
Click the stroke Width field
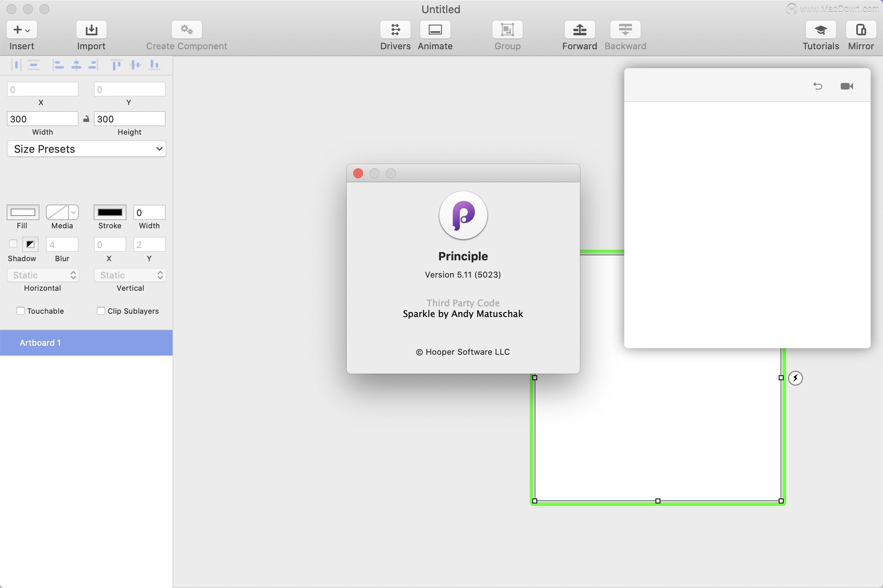[149, 212]
